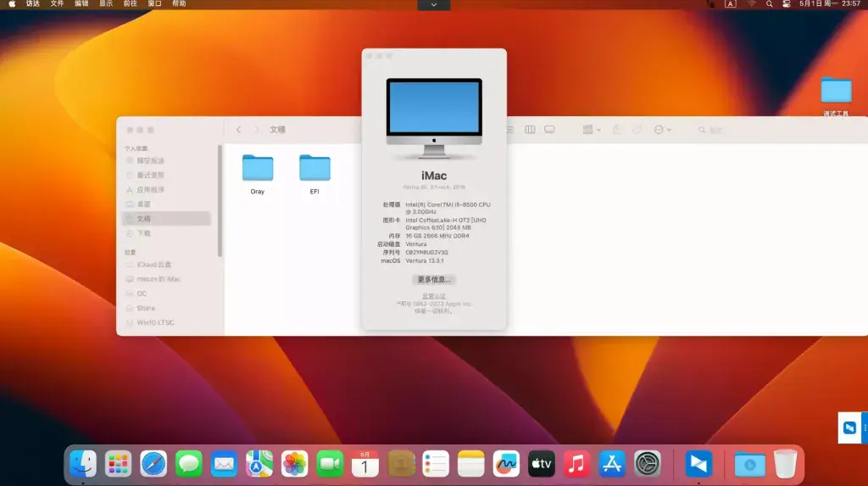Screen dimensions: 868x486
Task: Go forward in Finder window
Action: coord(256,130)
